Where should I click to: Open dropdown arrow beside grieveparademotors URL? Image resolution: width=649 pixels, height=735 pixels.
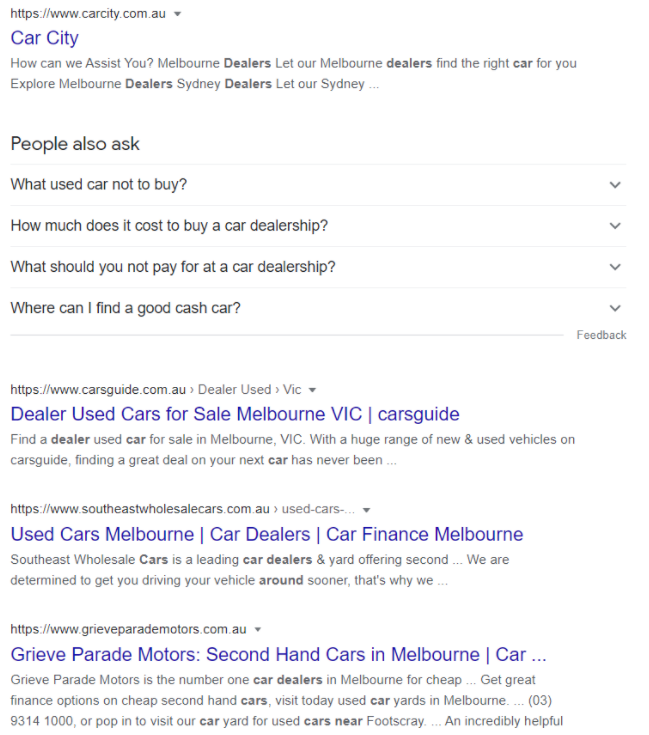click(x=258, y=629)
